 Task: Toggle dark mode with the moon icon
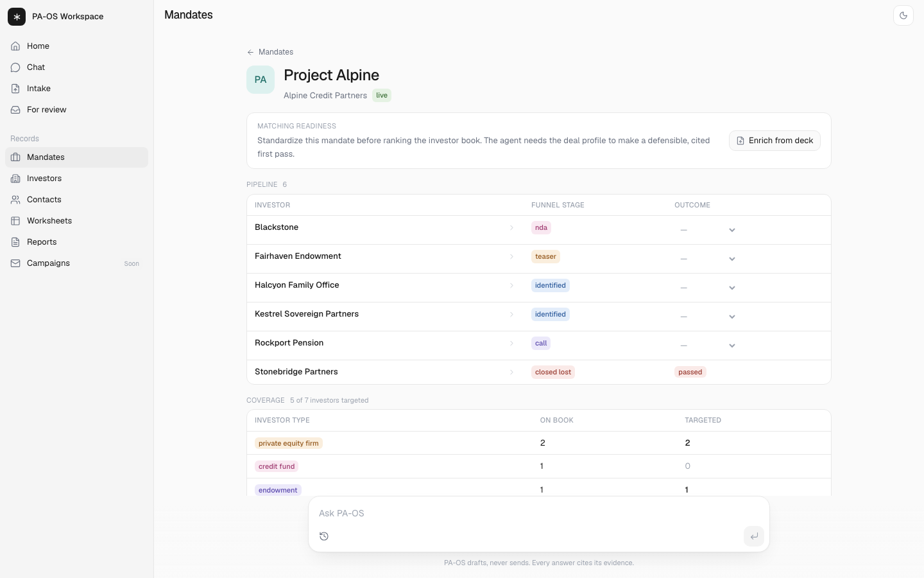pos(903,15)
